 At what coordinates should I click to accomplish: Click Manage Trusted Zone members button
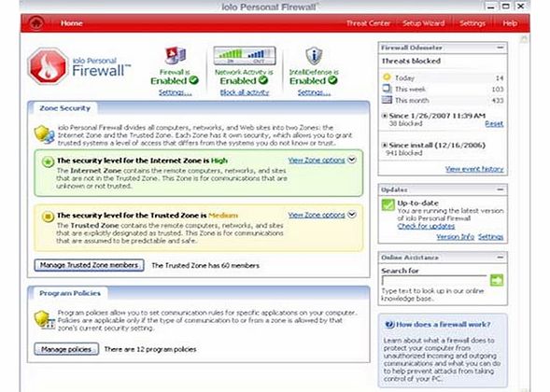[x=89, y=265]
